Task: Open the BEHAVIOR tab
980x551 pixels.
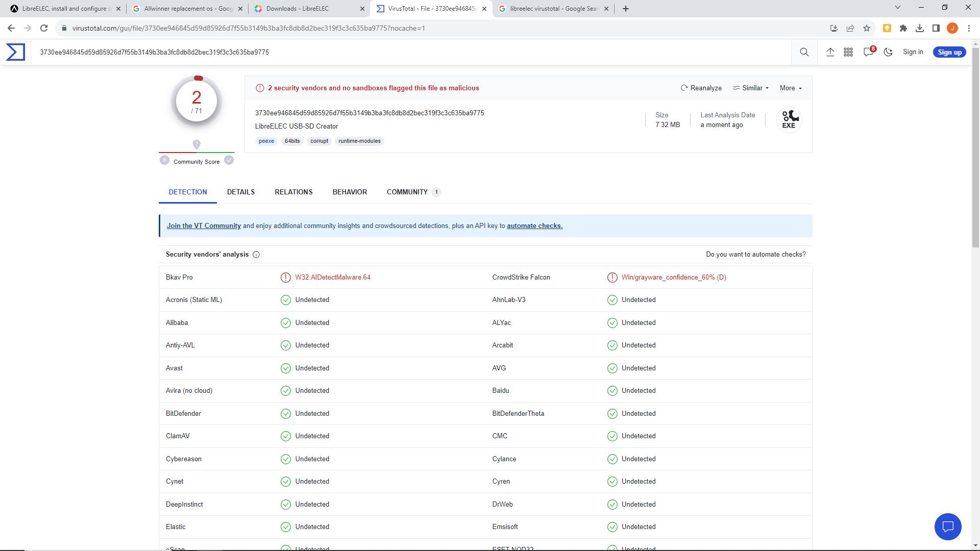Action: 350,192
